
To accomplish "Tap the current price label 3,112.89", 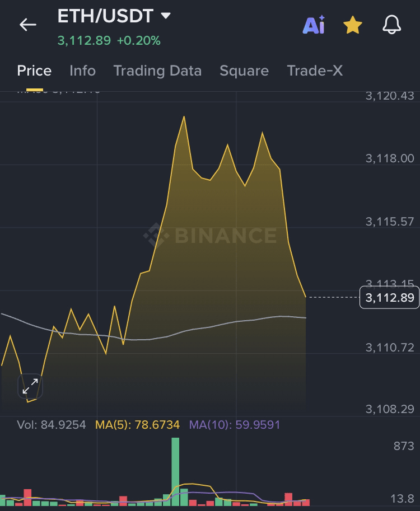I will coord(389,297).
